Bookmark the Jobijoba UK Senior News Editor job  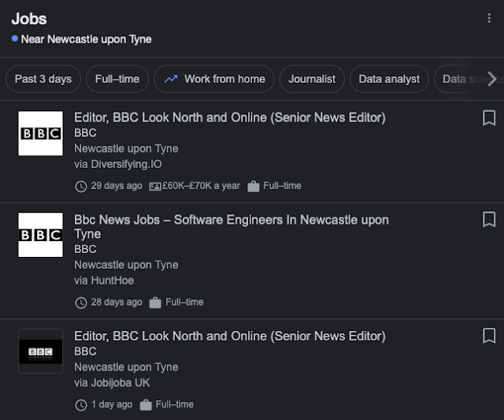pos(489,336)
